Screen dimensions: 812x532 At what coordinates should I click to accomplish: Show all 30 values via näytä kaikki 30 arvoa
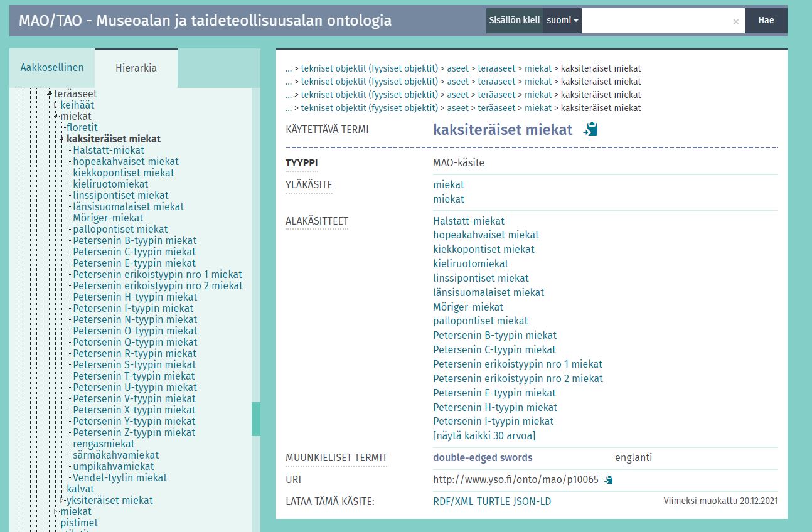tap(484, 435)
